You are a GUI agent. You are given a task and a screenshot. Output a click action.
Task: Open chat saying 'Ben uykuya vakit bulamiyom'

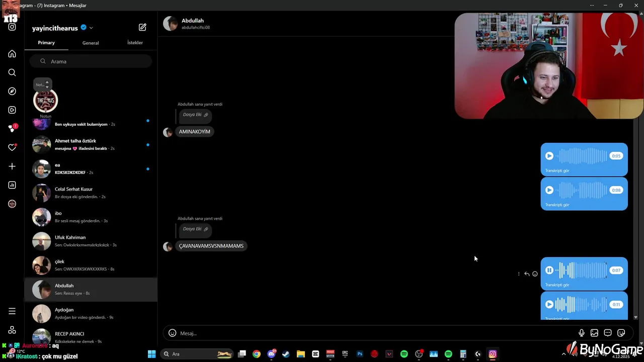click(91, 124)
